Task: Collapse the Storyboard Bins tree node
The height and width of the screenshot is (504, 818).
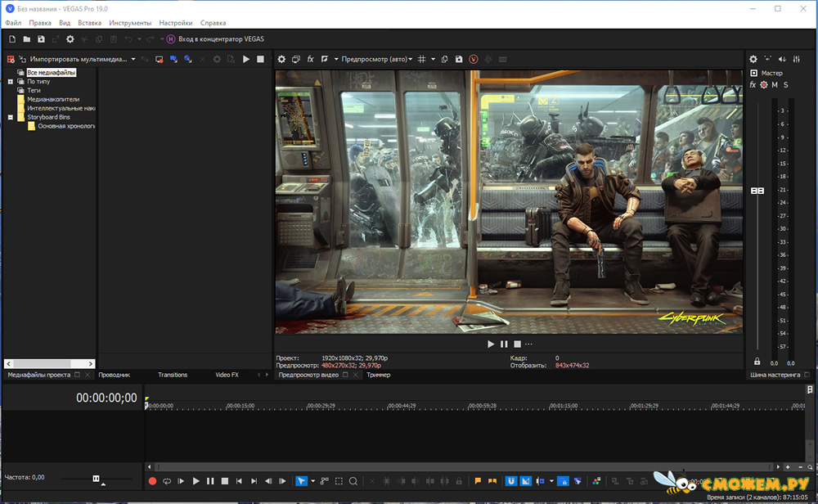Action: (x=11, y=117)
